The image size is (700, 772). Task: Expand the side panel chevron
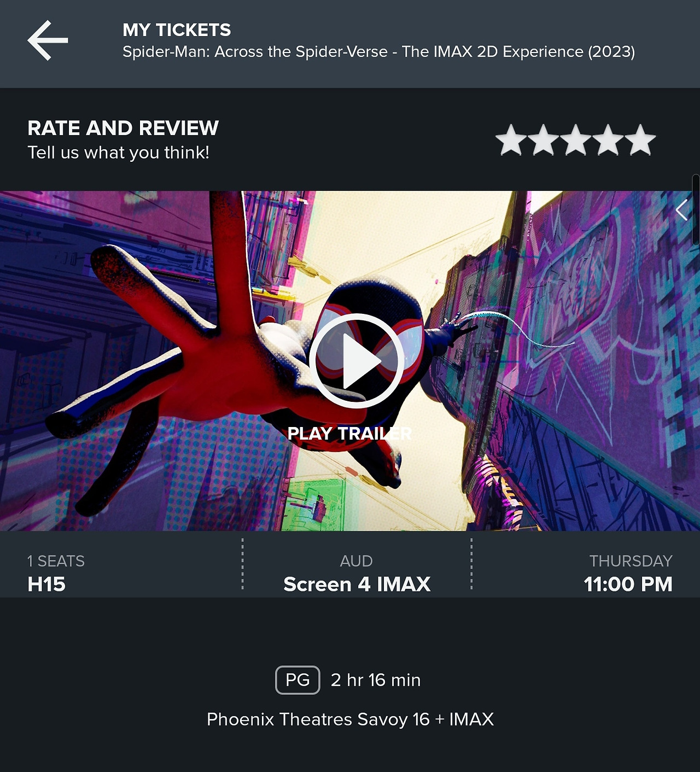pos(681,210)
